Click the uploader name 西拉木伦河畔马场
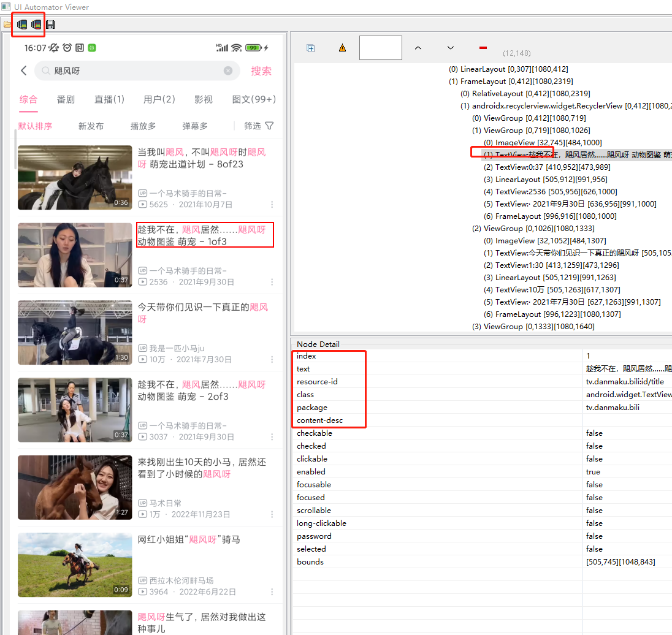This screenshot has width=672, height=635. pyautogui.click(x=181, y=580)
